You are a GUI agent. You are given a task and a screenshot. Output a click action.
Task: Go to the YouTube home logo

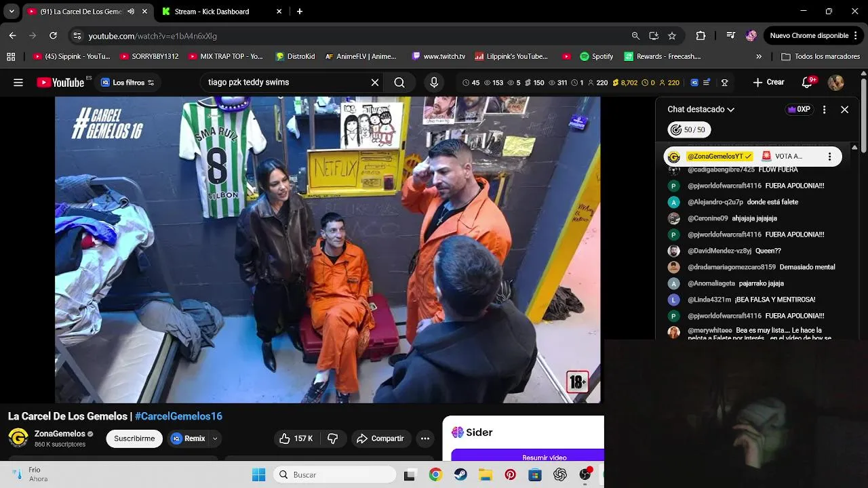click(x=60, y=83)
